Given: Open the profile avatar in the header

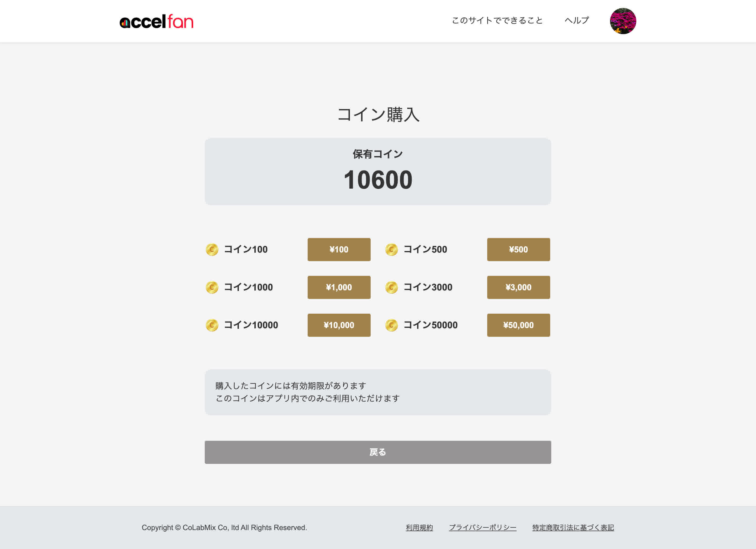Looking at the screenshot, I should click(x=623, y=21).
